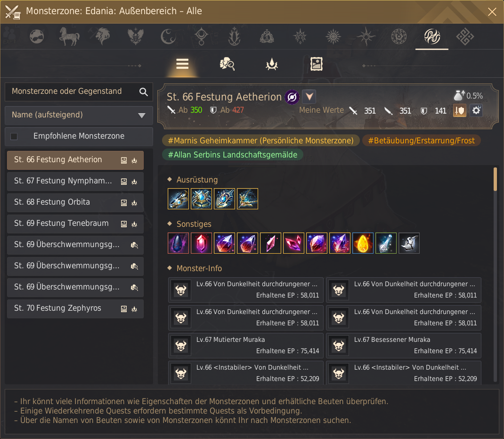Open the winged crest region tab
The height and width of the screenshot is (439, 504).
pos(135,36)
